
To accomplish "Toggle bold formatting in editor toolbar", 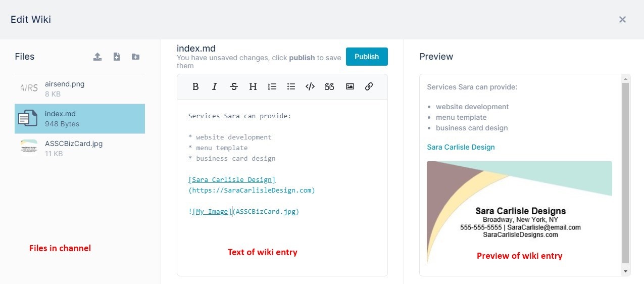I will click(195, 86).
